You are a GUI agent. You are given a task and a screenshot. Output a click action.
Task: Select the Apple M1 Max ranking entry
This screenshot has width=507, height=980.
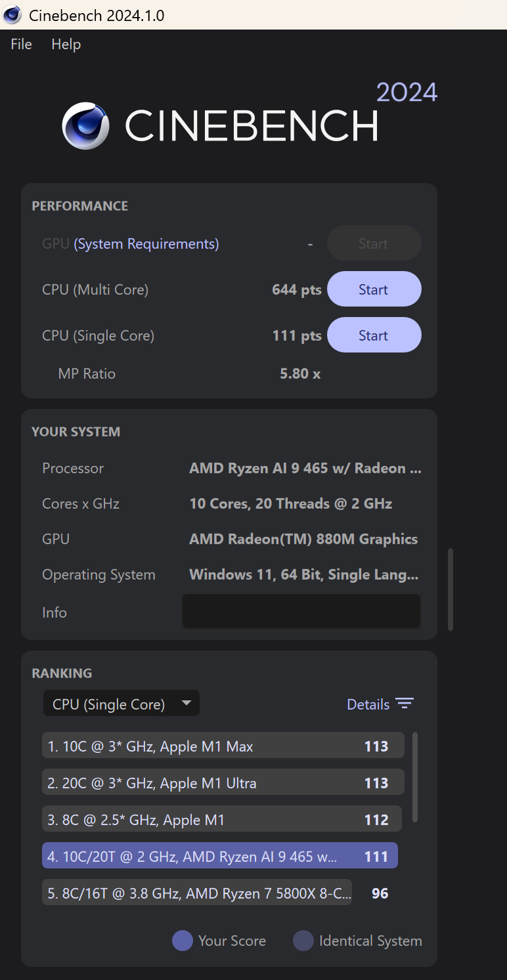(x=223, y=746)
